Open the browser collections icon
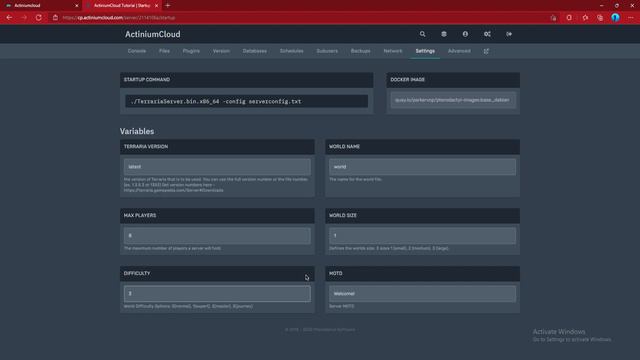640x360 pixels. click(600, 18)
